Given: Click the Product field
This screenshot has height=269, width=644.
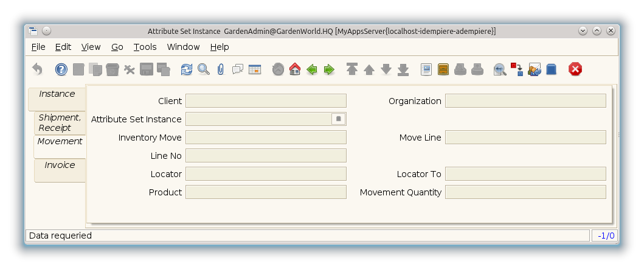Looking at the screenshot, I should tap(266, 192).
